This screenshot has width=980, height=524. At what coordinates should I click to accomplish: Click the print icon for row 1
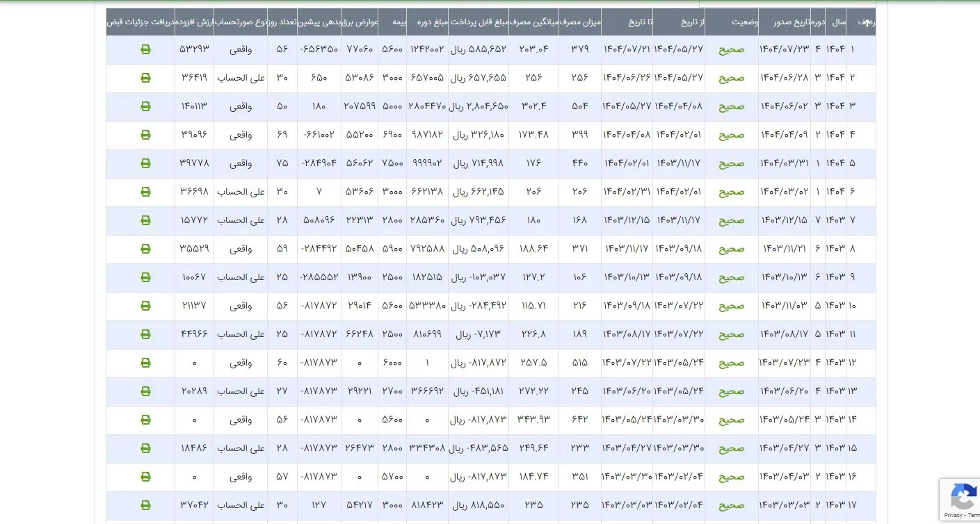tap(145, 49)
